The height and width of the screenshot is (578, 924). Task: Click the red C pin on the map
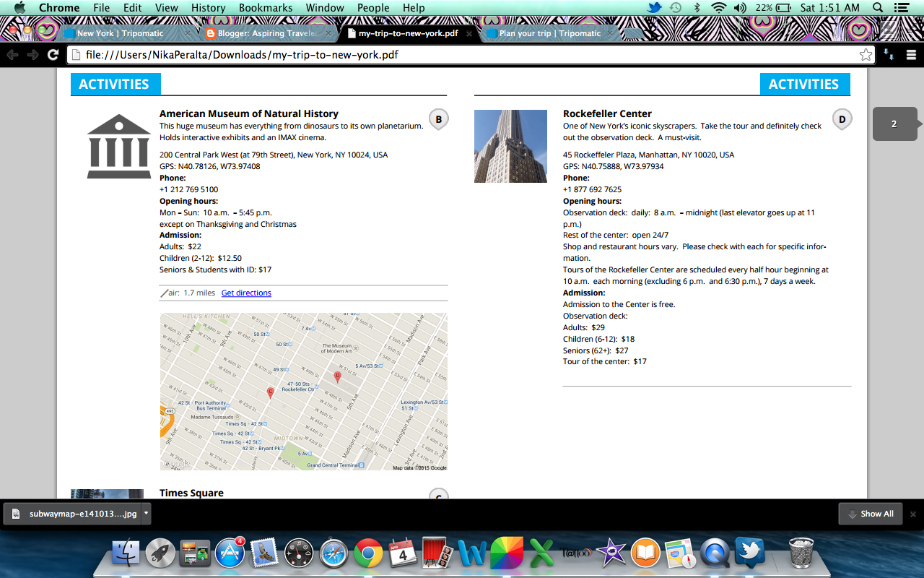point(271,392)
